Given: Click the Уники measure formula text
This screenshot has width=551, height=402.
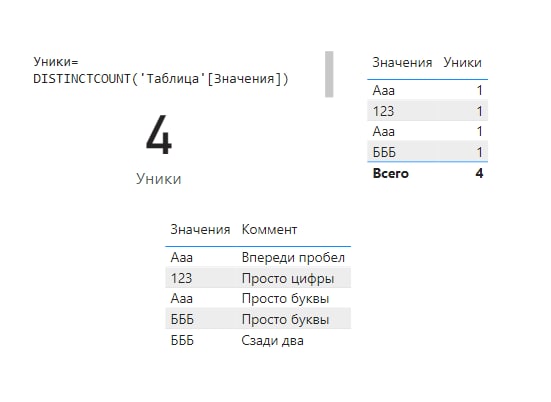Looking at the screenshot, I should point(161,70).
